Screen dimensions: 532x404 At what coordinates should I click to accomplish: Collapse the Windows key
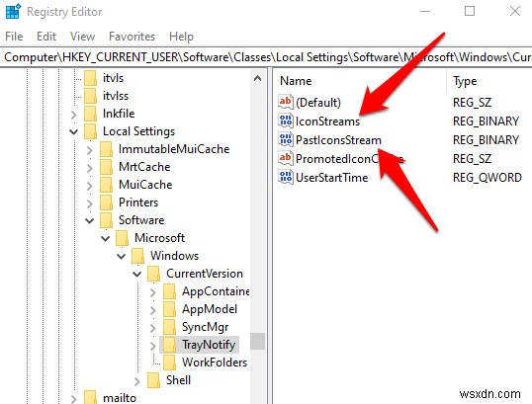coord(121,257)
